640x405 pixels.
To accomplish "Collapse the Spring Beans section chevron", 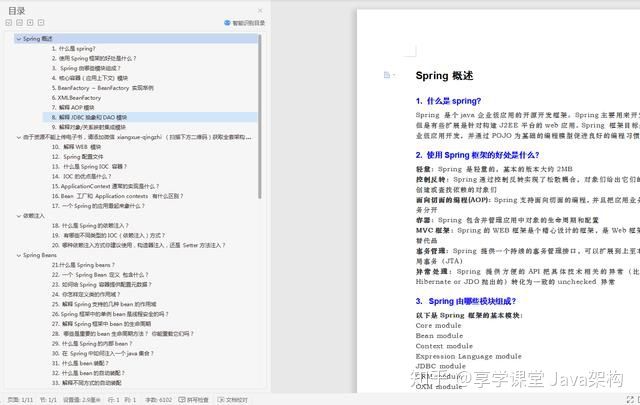I will (x=18, y=255).
